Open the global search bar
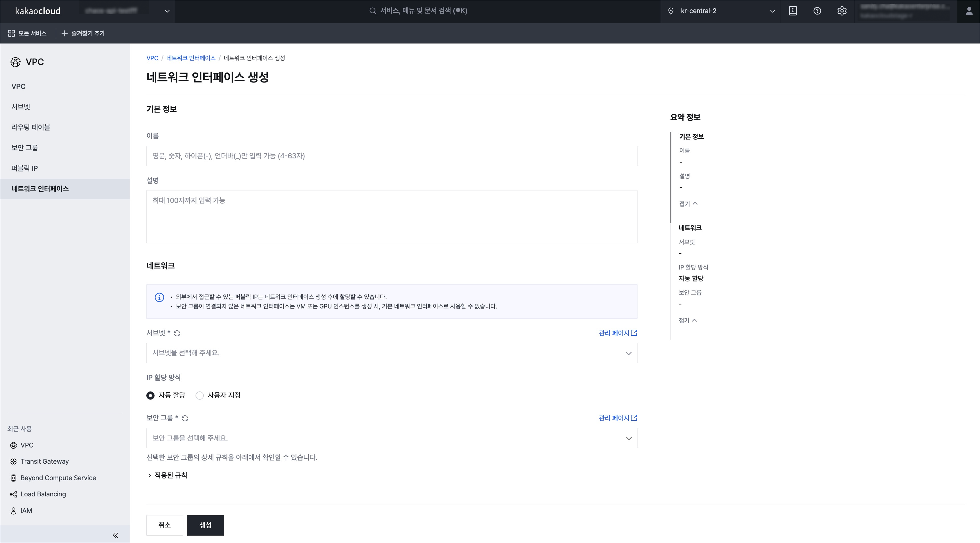This screenshot has width=980, height=543. click(x=418, y=11)
